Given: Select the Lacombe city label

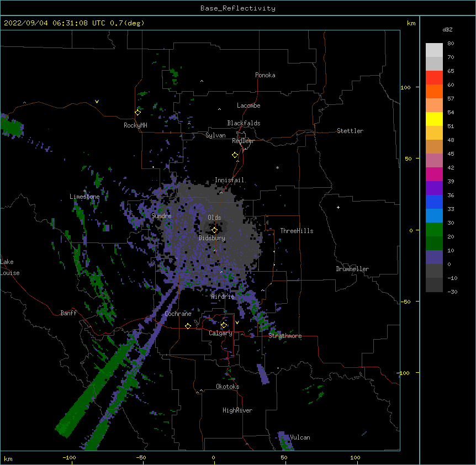Looking at the screenshot, I should pos(248,105).
